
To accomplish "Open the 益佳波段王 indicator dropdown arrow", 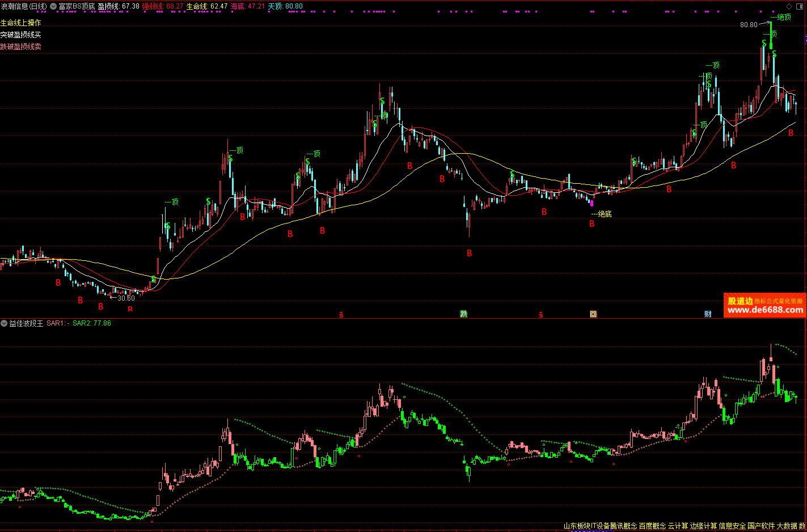I will [x=4, y=323].
